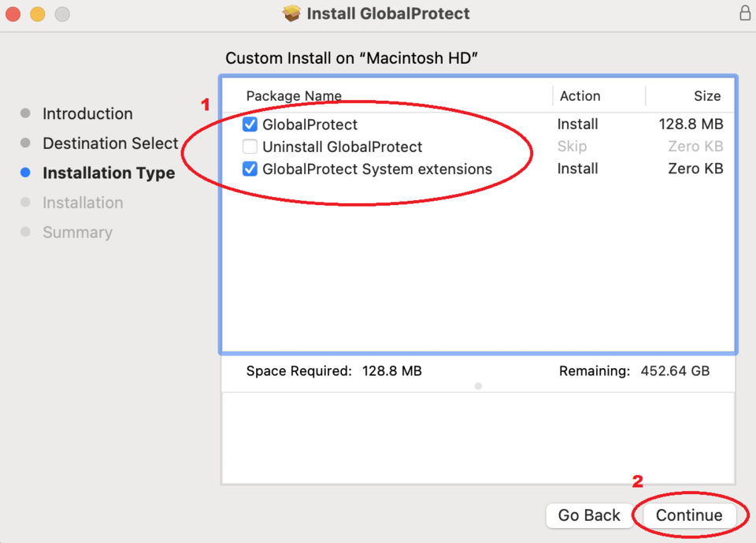Select the Summary step in the sidebar
Viewport: 756px width, 543px height.
click(x=77, y=232)
